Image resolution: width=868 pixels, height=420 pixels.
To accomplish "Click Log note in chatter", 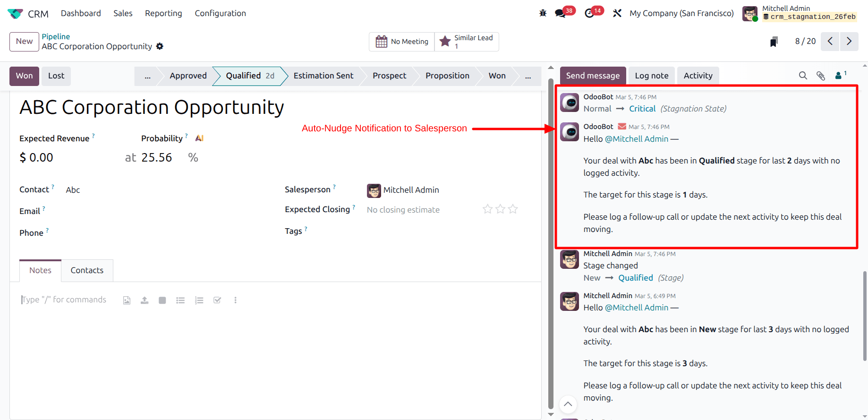I will pos(652,76).
